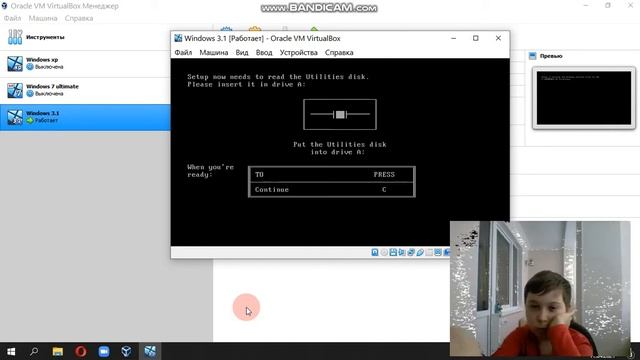Minimize the Windows 3.1 VM window
The width and height of the screenshot is (640, 360).
pyautogui.click(x=453, y=38)
